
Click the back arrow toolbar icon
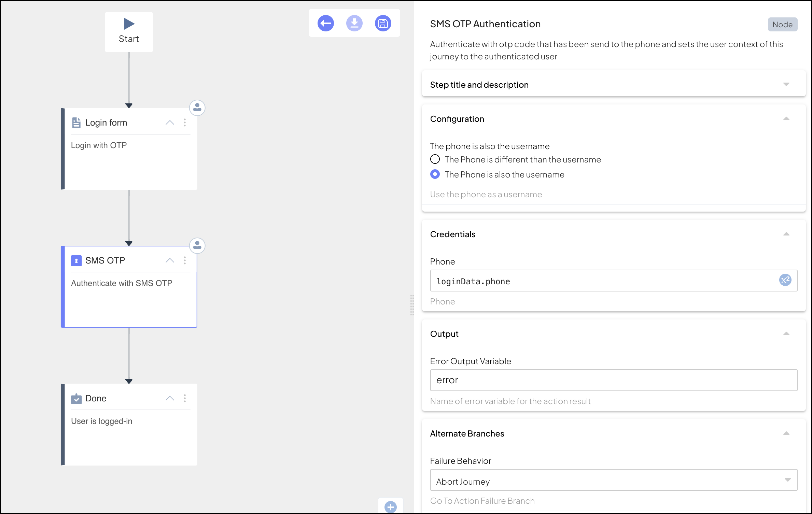tap(325, 24)
